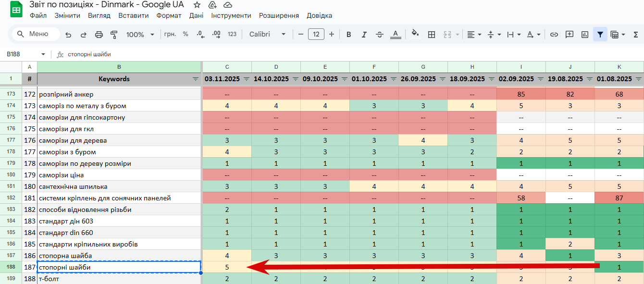The width and height of the screenshot is (644, 284).
Task: Print the spreadsheet
Action: [x=99, y=35]
